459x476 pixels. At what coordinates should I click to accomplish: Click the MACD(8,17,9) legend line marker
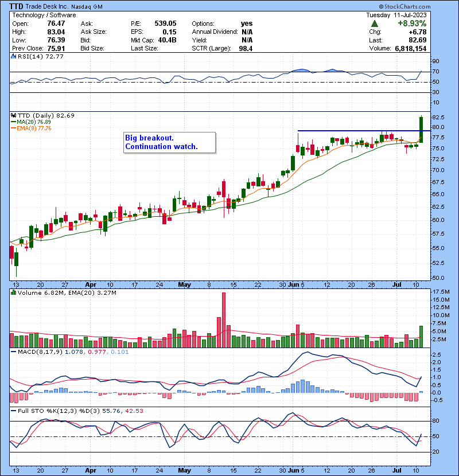click(x=13, y=351)
